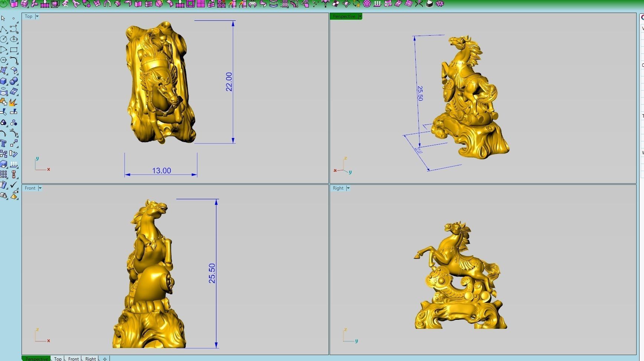Click the Right viewport title label
Image resolution: width=644 pixels, height=361 pixels.
(x=338, y=188)
